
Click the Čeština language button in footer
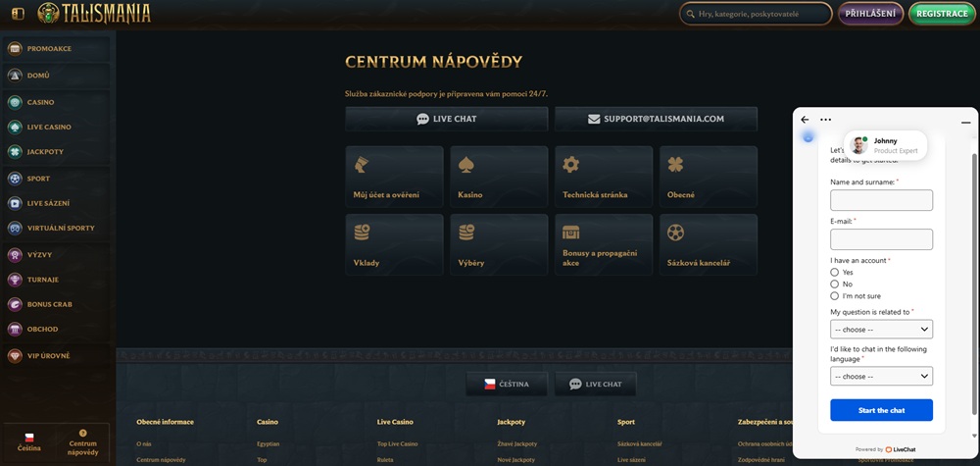click(507, 384)
